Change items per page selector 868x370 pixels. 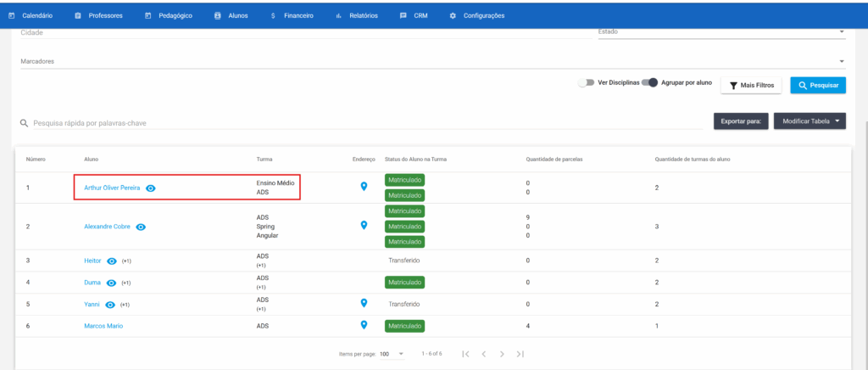[392, 353]
